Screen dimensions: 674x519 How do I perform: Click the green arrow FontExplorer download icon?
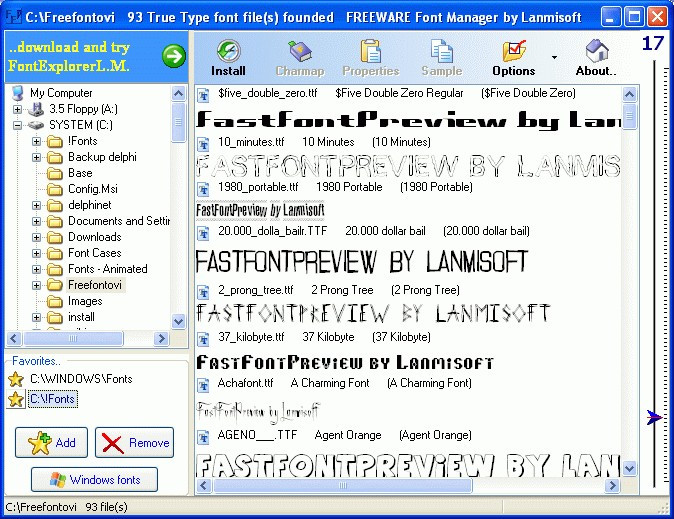click(x=174, y=56)
